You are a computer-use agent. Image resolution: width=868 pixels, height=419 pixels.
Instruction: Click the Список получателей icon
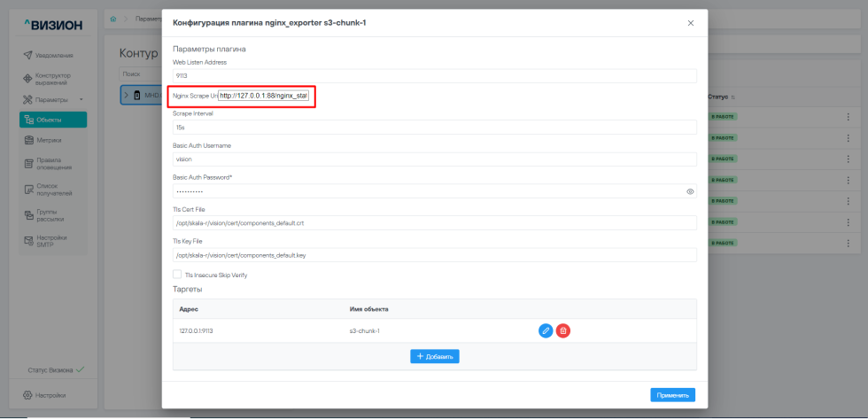click(29, 190)
